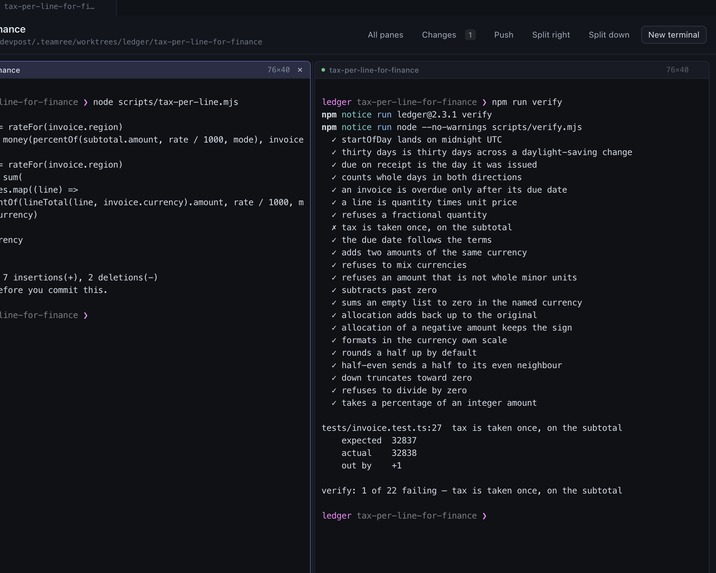Click the 76×40 size label in right pane
This screenshot has width=716, height=573.
(677, 70)
